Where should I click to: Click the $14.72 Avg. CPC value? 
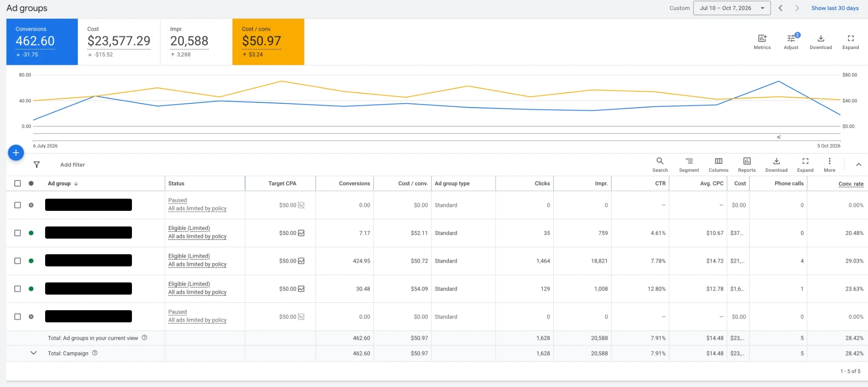tap(715, 261)
